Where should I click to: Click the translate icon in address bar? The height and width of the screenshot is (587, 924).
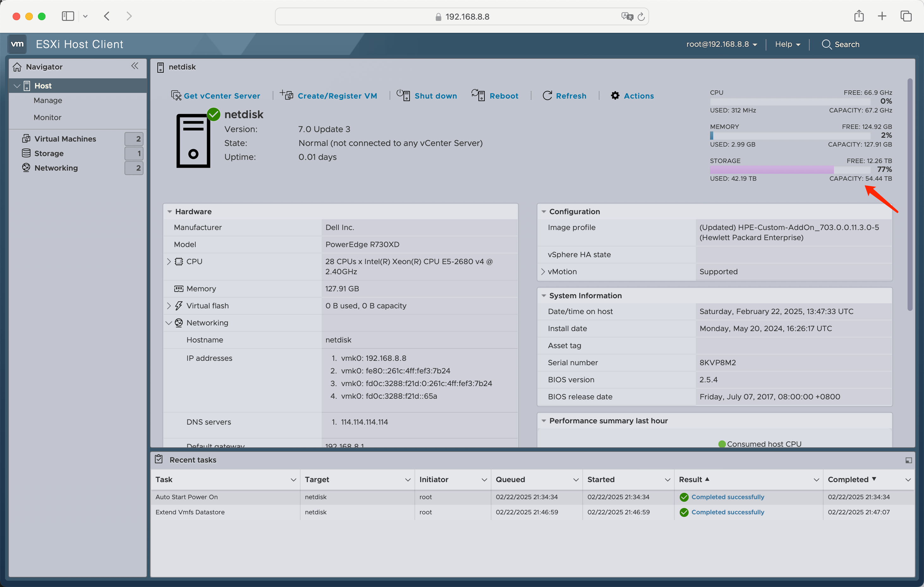point(627,16)
